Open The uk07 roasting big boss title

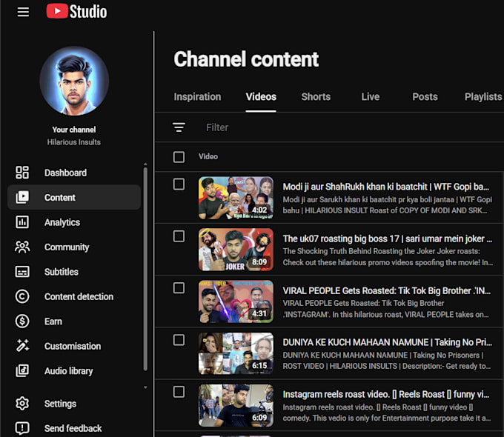click(x=388, y=238)
